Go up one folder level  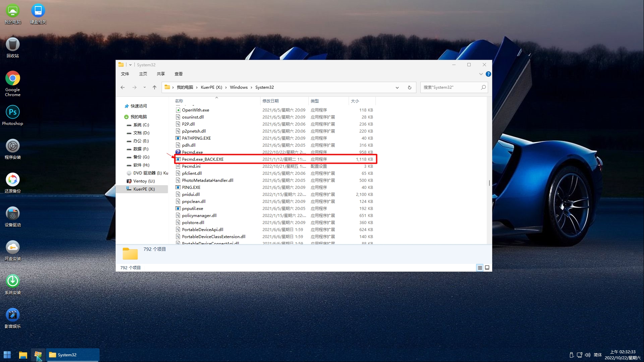pyautogui.click(x=155, y=87)
